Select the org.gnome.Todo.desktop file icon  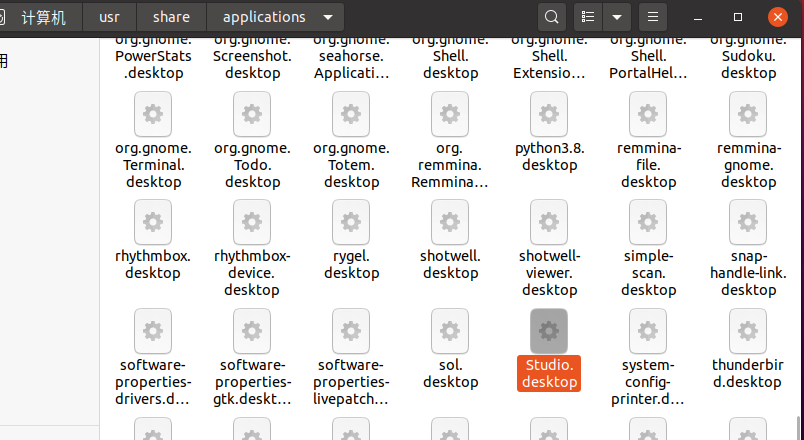[x=252, y=114]
